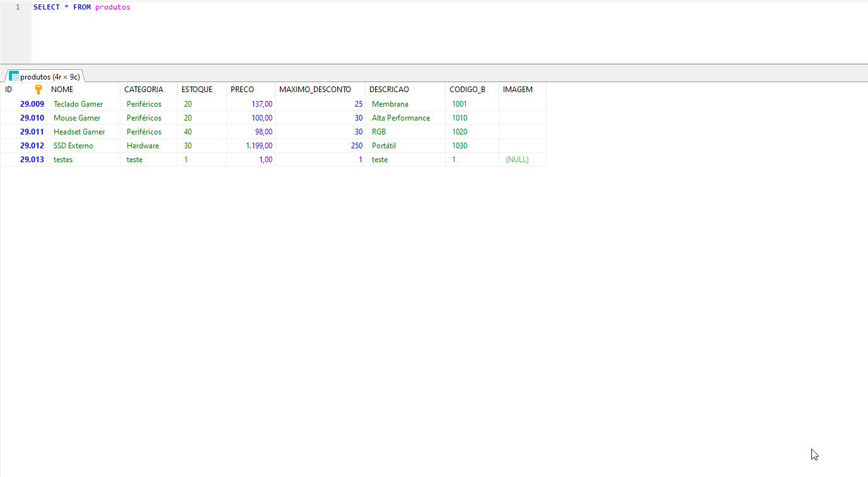Click the IMAGEM column header
Screen dimensions: 868x477
tap(523, 90)
